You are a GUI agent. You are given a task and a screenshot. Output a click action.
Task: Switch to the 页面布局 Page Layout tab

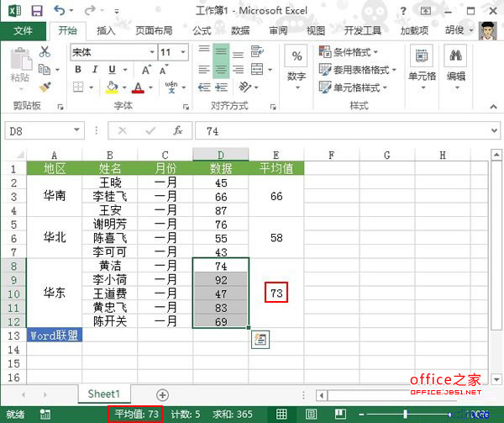154,31
